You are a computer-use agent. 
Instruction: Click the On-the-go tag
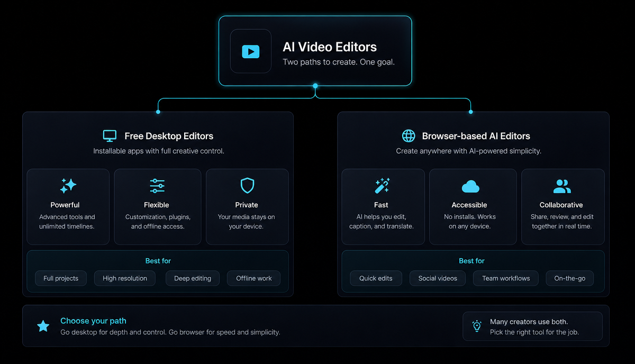coord(570,278)
